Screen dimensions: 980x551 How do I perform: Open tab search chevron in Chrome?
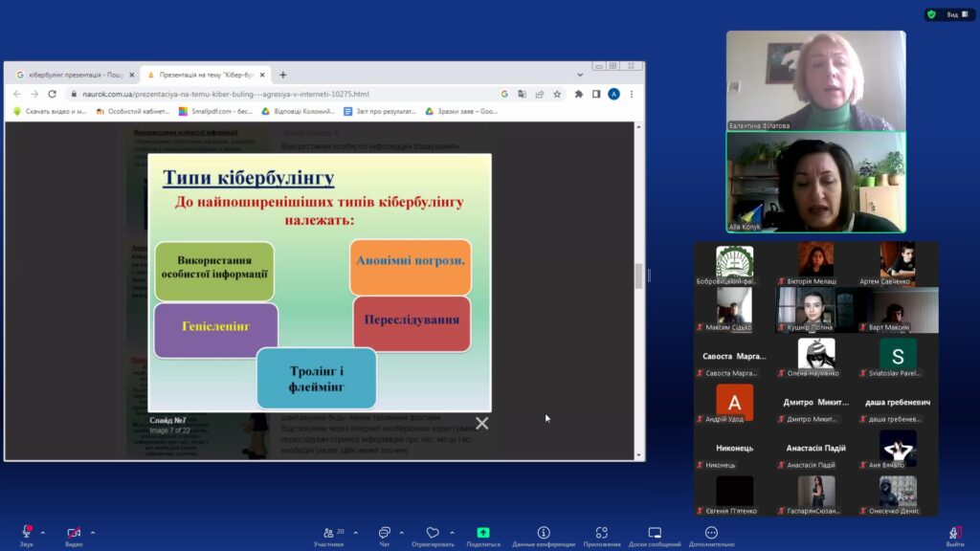pos(580,75)
